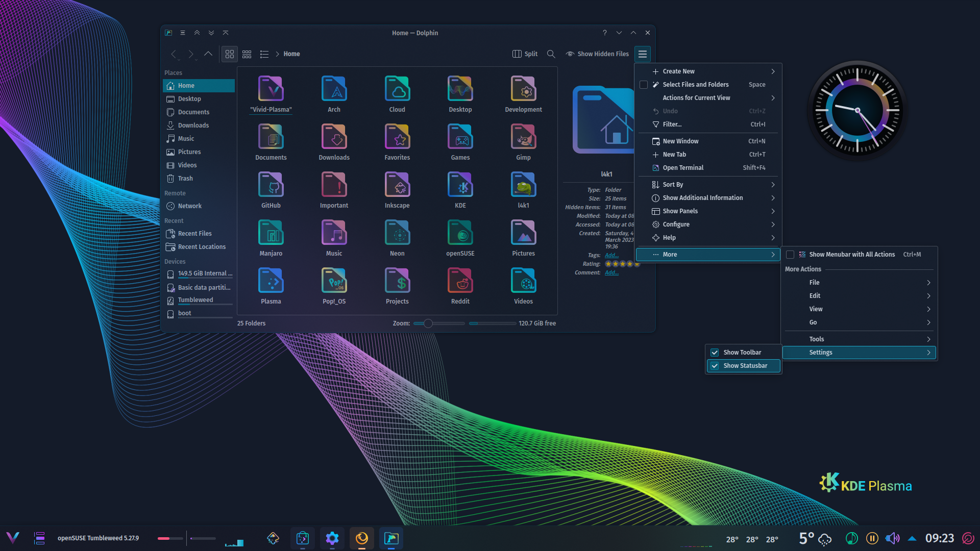Choose Filter... from the menu
Viewport: 980px width, 551px height.
click(x=708, y=124)
